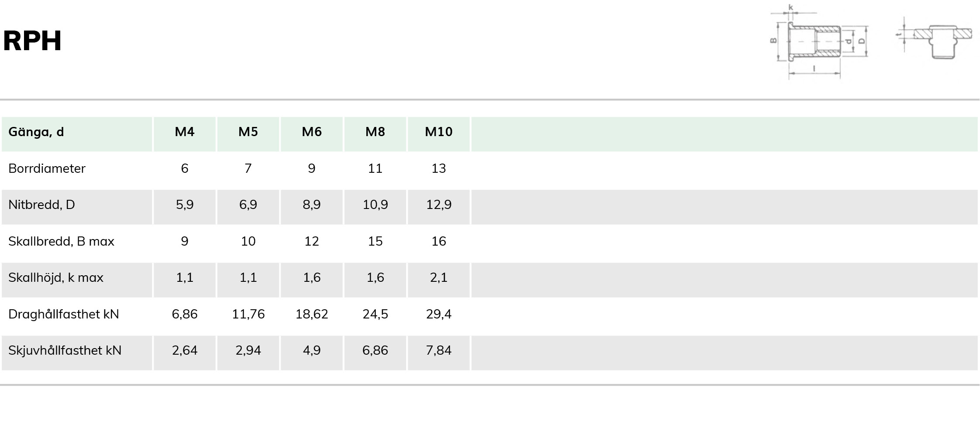
Task: Select the M5 column header
Action: [x=248, y=132]
